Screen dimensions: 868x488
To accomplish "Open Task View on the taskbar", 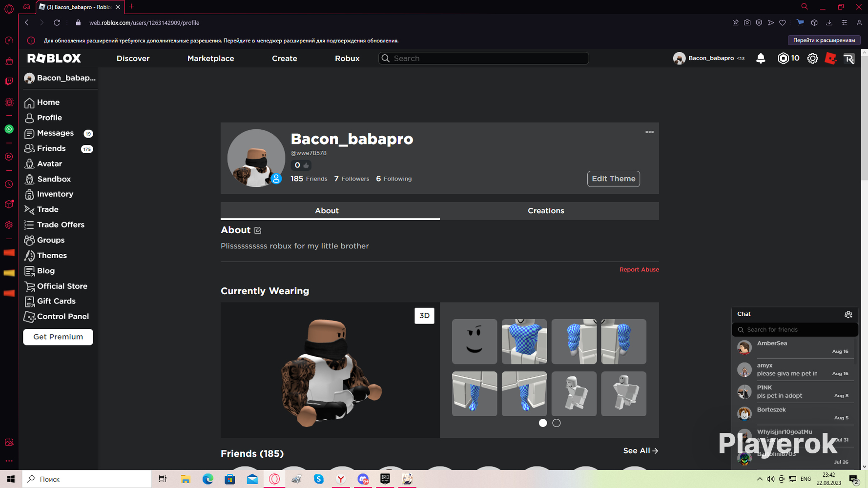I will pyautogui.click(x=163, y=479).
